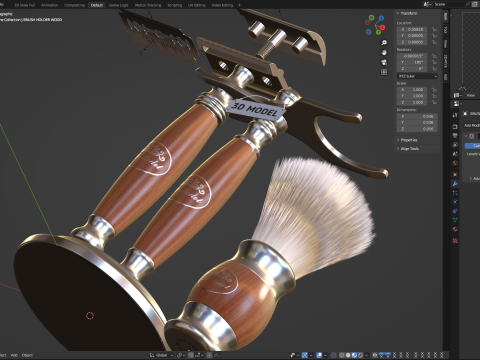Toggle perspective/orthographic grid icon
The height and width of the screenshot is (360, 480).
[384, 72]
